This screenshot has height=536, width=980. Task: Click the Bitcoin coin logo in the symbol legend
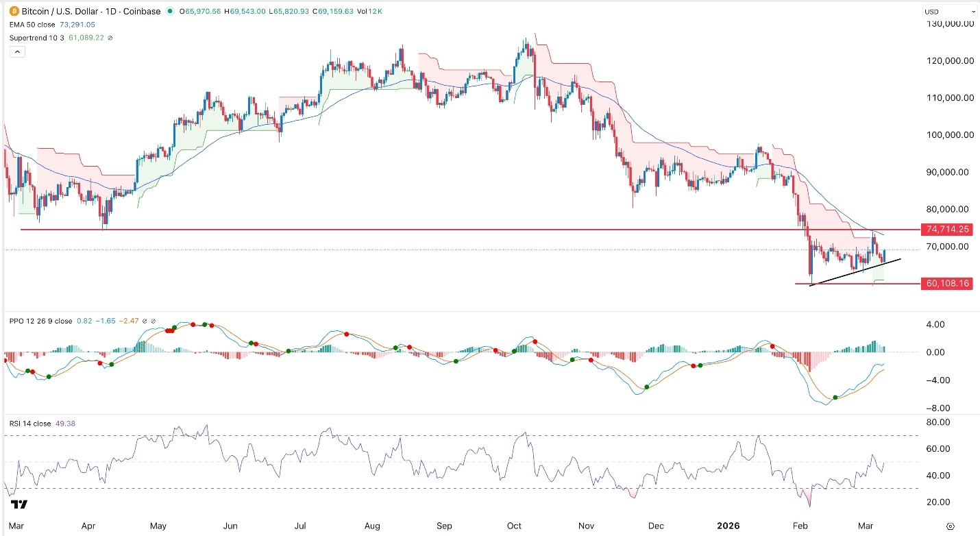point(14,11)
